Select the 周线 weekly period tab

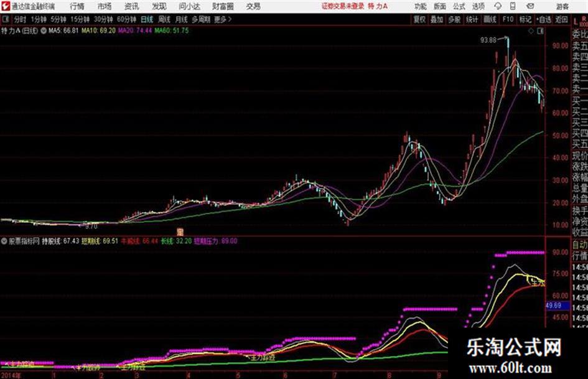[x=164, y=19]
